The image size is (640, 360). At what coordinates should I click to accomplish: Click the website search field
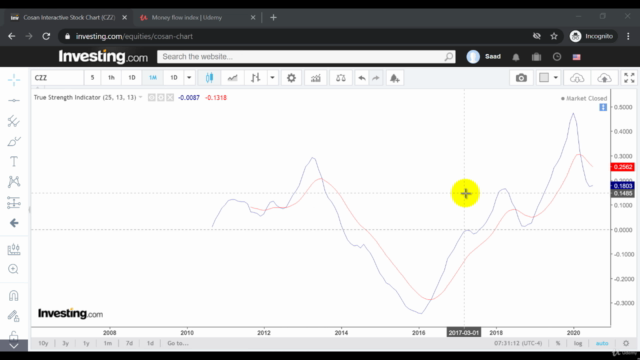pos(306,57)
